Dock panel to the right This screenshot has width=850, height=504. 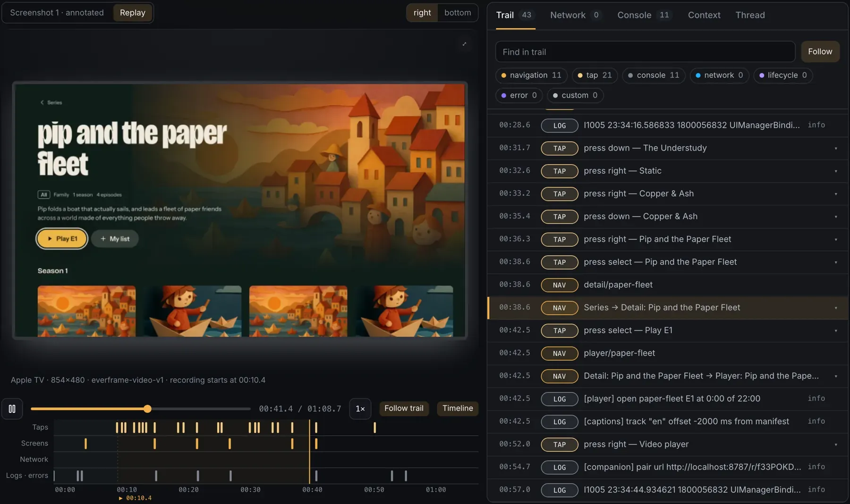pyautogui.click(x=422, y=13)
